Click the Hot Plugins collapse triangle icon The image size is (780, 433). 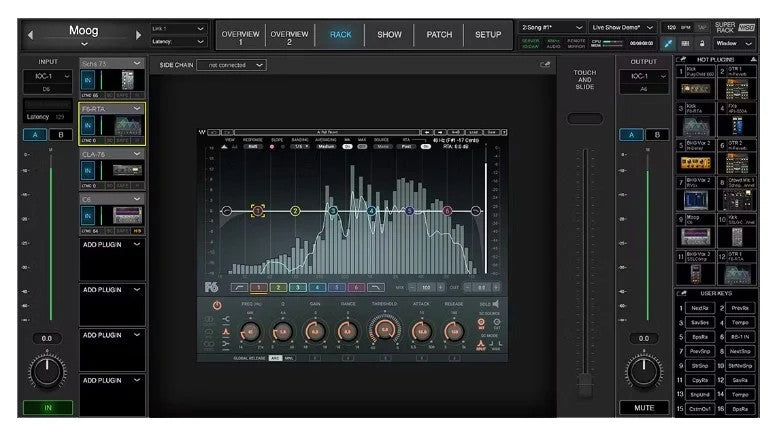753,59
